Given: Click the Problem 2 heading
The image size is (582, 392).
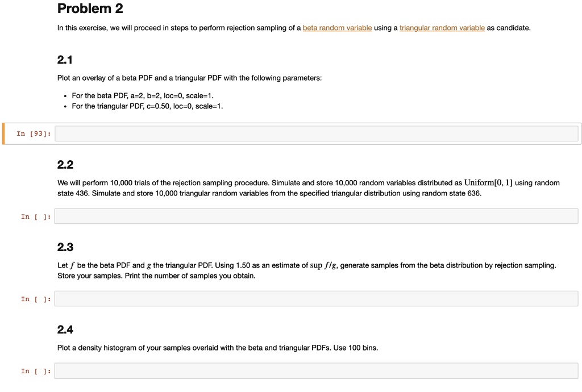Looking at the screenshot, I should (89, 9).
